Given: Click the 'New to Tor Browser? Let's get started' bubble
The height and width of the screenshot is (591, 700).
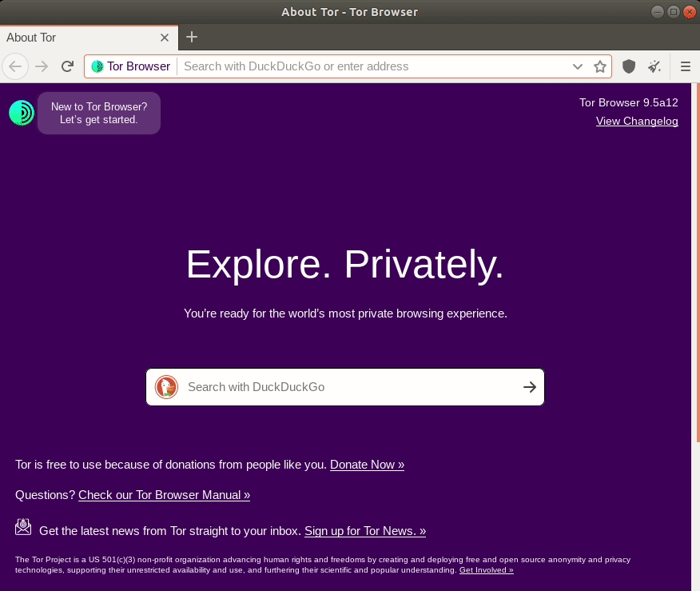Looking at the screenshot, I should 98,113.
